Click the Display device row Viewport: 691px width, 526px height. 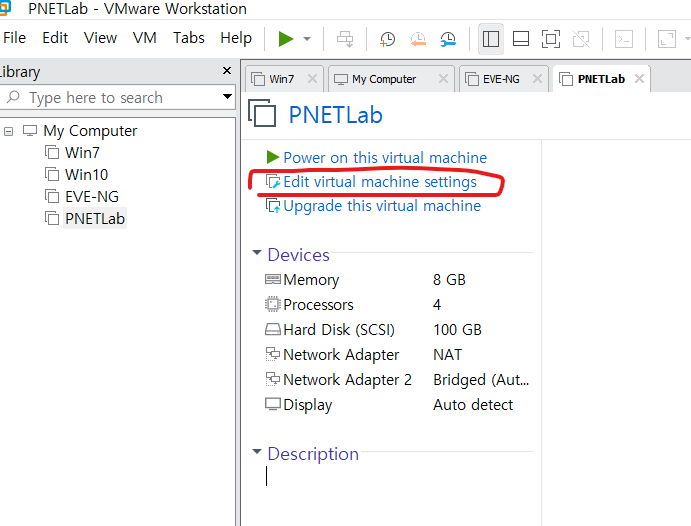(398, 405)
